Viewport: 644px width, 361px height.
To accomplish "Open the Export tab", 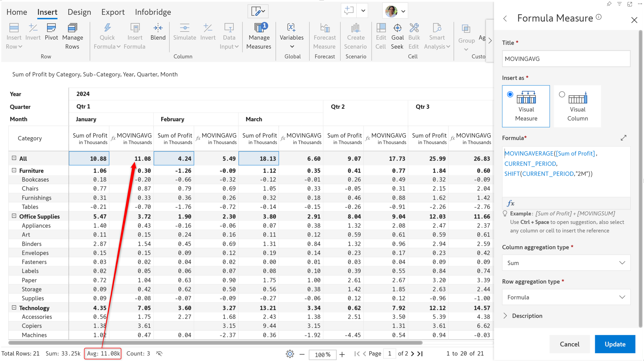I will pyautogui.click(x=113, y=12).
